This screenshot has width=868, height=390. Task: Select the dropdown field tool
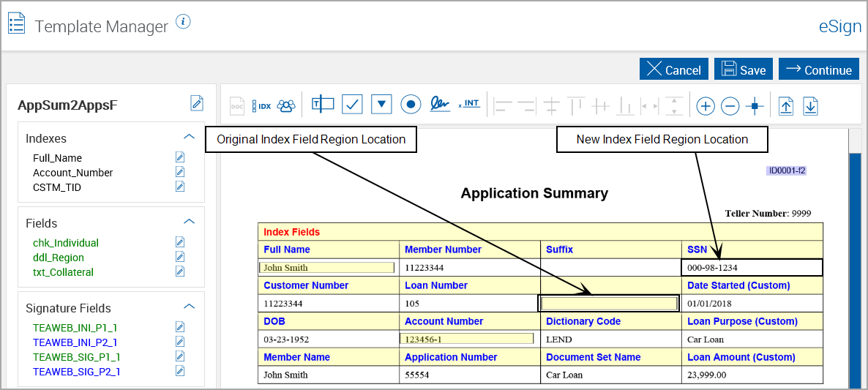[381, 104]
